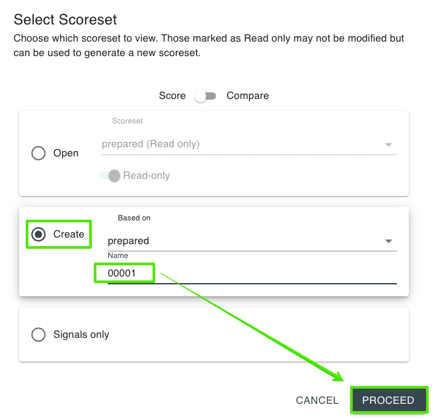Click the Read-only label text
432x419 pixels.
coord(147,175)
